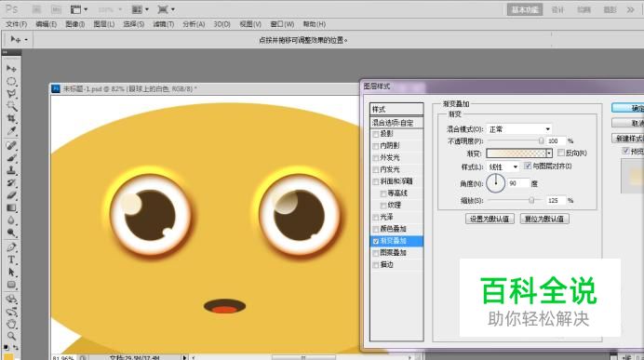
Task: Click default foreground/background colors icon
Action: click(x=6, y=348)
